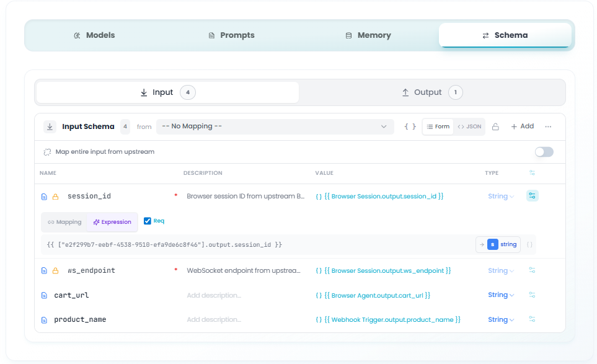Click the ws_endpoint field document icon
Screen dimensions: 597x364
tap(44, 271)
